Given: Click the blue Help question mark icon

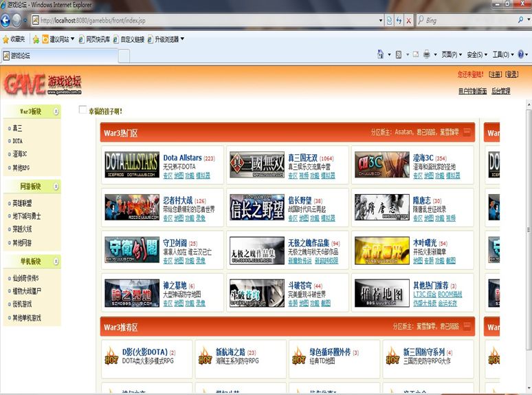Looking at the screenshot, I should pyautogui.click(x=521, y=54).
